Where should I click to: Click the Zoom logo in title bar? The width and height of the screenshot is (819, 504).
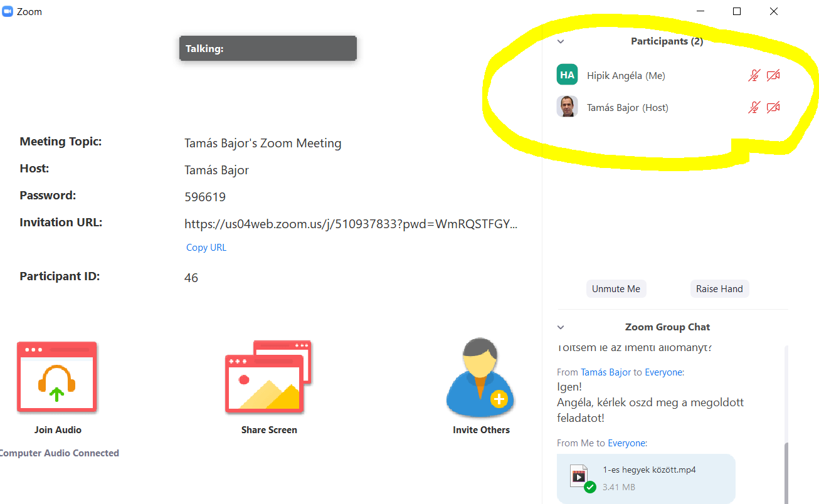point(8,11)
